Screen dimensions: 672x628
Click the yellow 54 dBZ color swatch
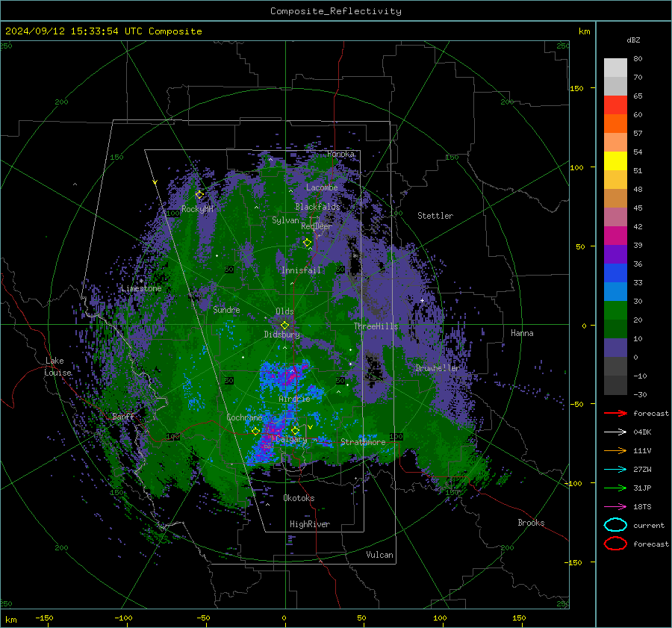[x=615, y=161]
